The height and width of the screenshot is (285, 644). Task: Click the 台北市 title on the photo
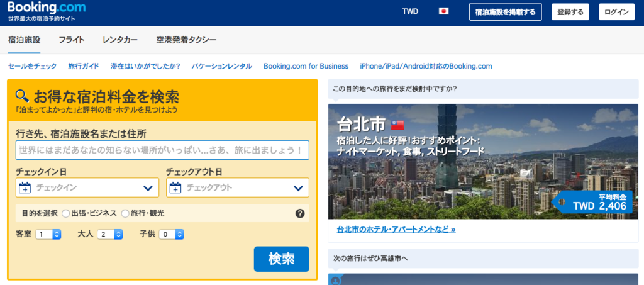pos(361,125)
